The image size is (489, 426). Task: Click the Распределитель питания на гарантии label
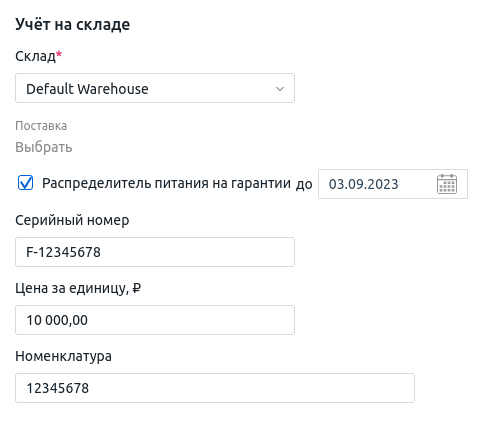tap(166, 183)
